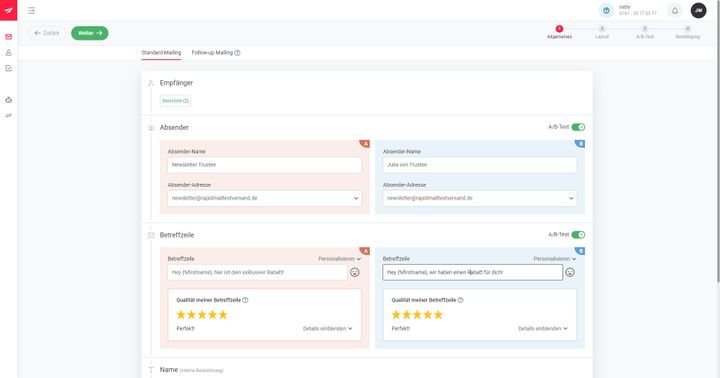Click the green Weiter button
This screenshot has height=378, width=720.
click(x=90, y=33)
